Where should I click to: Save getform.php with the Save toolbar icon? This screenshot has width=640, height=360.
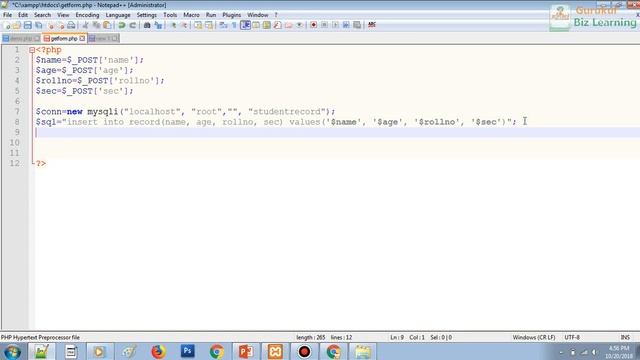click(28, 25)
